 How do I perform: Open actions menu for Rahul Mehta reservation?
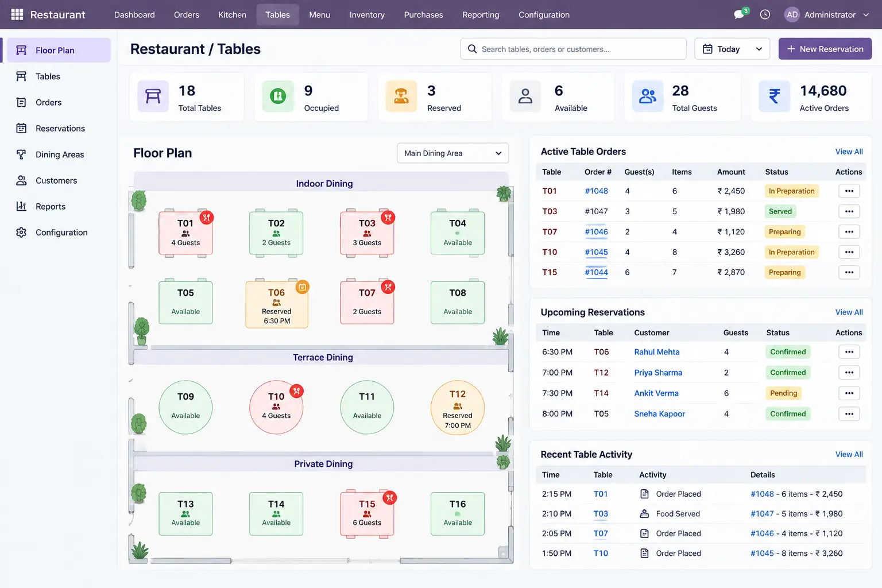tap(849, 352)
